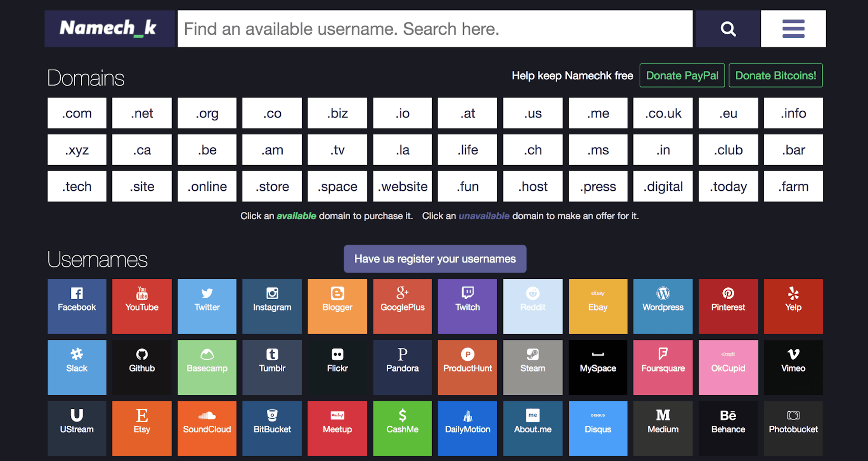Viewport: 868px width, 461px height.
Task: Select the .com domain box
Action: (x=77, y=113)
